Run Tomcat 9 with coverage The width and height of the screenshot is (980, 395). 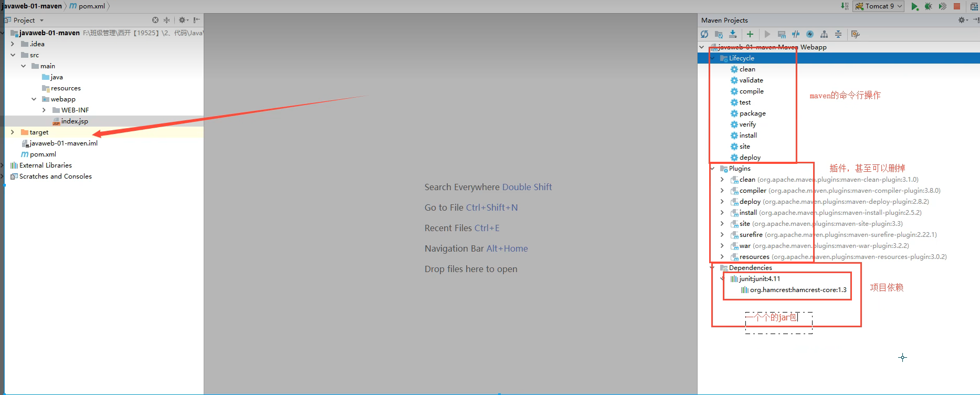click(943, 6)
